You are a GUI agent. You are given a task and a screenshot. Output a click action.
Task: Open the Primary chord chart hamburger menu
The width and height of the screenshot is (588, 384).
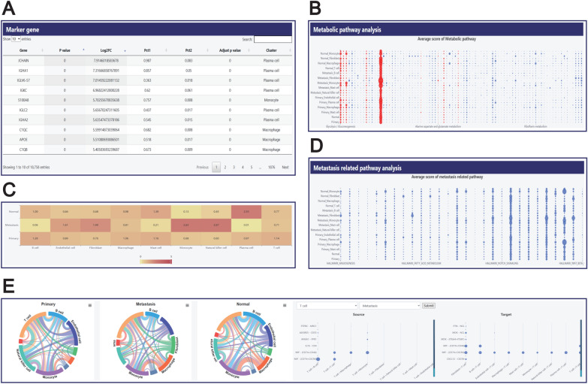[x=89, y=305]
